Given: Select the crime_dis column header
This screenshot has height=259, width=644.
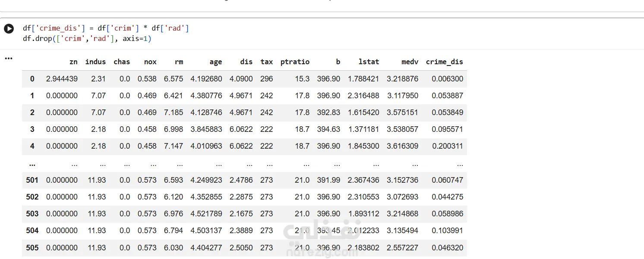Looking at the screenshot, I should pos(444,62).
